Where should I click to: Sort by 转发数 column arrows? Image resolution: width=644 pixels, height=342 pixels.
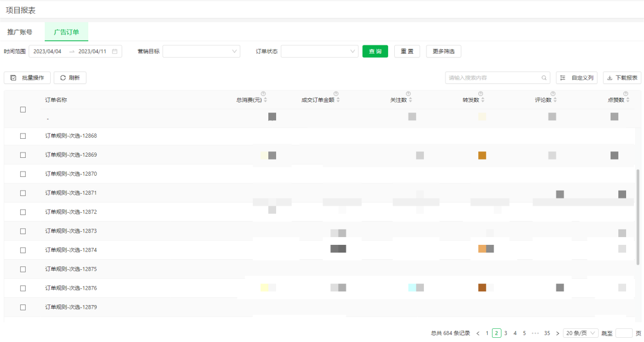(x=482, y=100)
